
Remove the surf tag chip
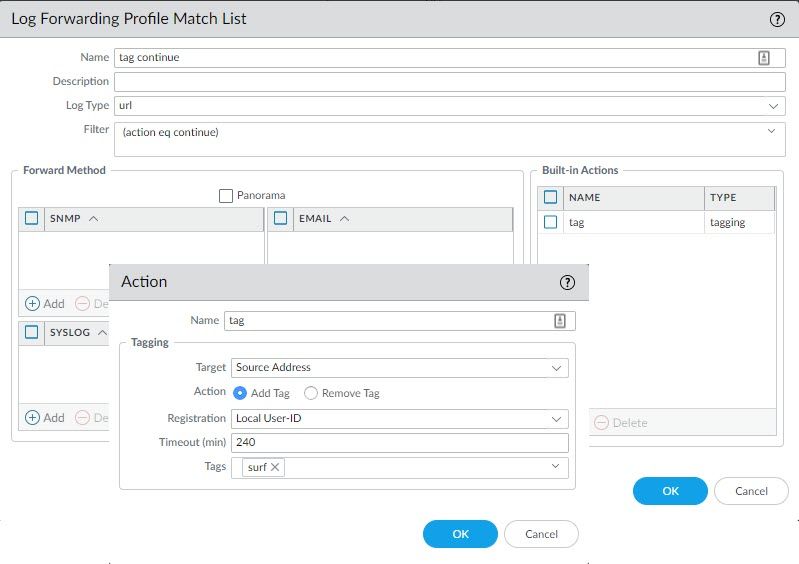coord(276,467)
